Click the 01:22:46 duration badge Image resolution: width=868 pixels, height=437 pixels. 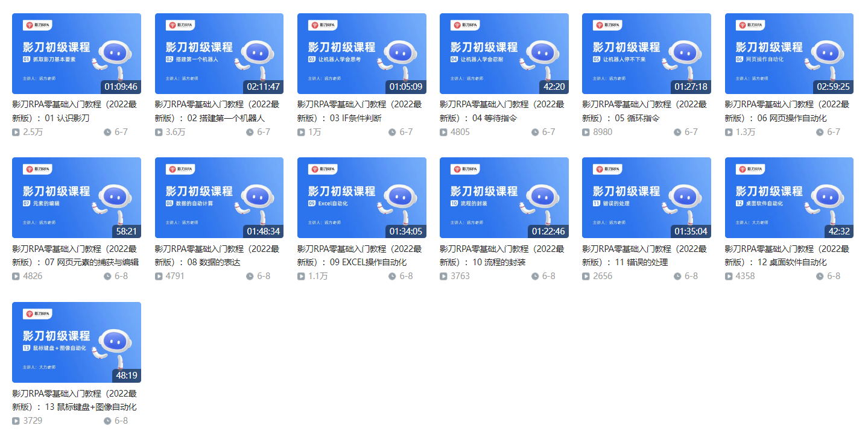(x=548, y=231)
